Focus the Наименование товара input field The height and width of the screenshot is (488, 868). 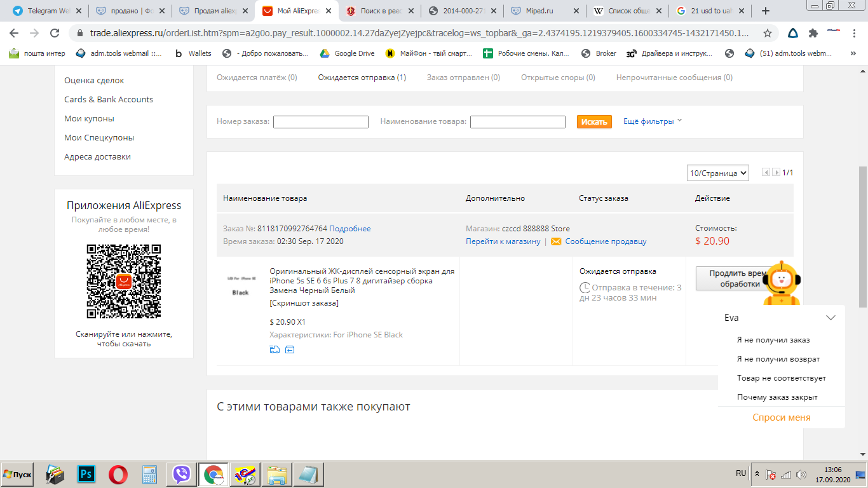(518, 122)
